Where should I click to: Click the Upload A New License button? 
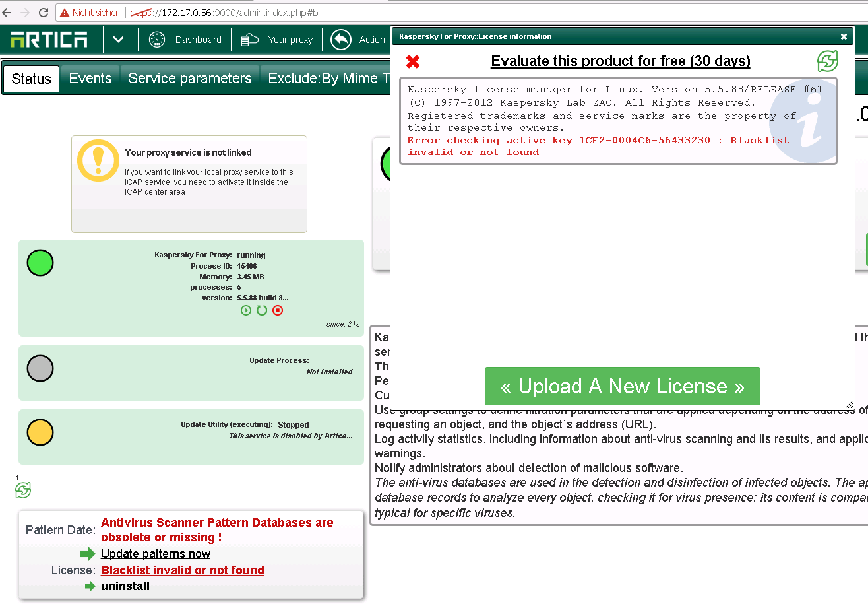(x=623, y=386)
